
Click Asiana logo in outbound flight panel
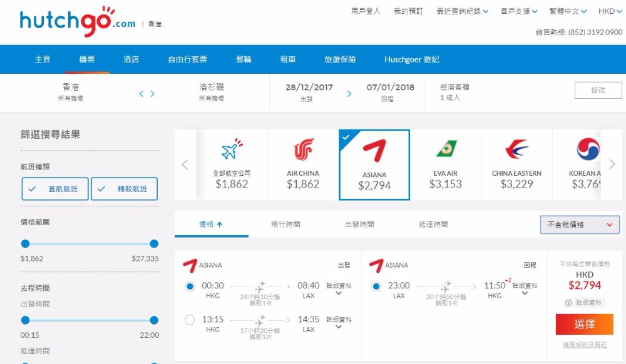[190, 266]
